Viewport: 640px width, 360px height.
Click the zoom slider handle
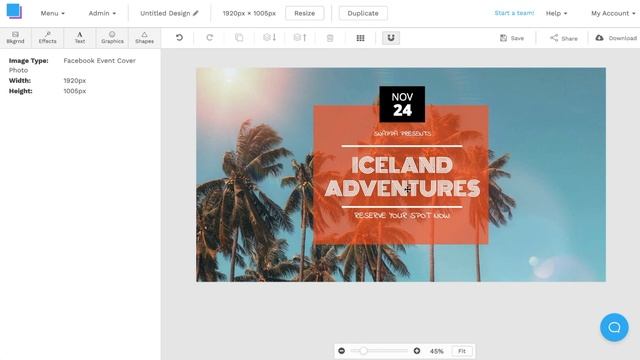(x=363, y=351)
